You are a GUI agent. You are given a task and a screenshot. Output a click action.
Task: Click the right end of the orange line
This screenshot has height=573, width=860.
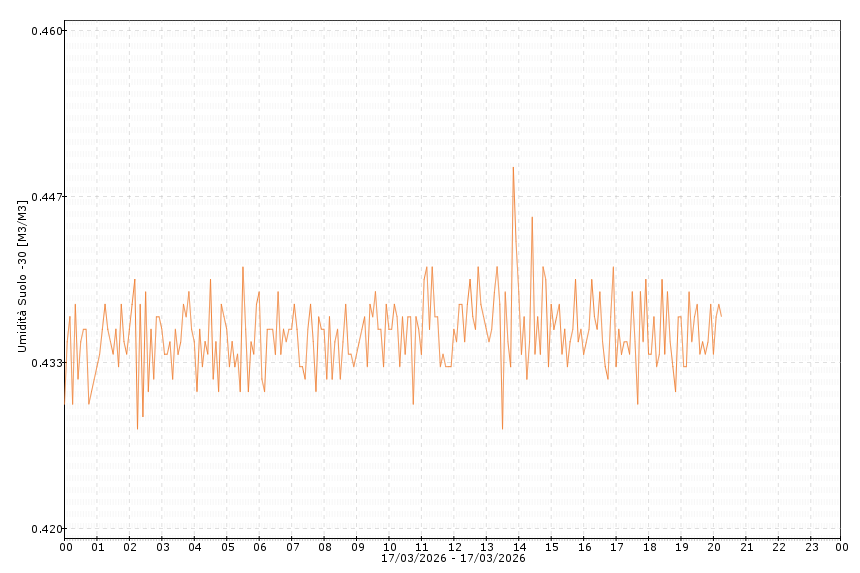[x=721, y=316]
